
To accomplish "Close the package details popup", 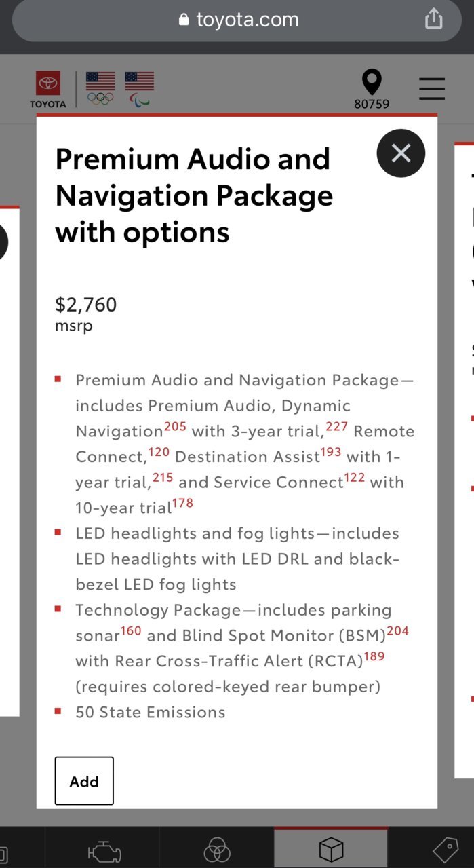I will 401,153.
